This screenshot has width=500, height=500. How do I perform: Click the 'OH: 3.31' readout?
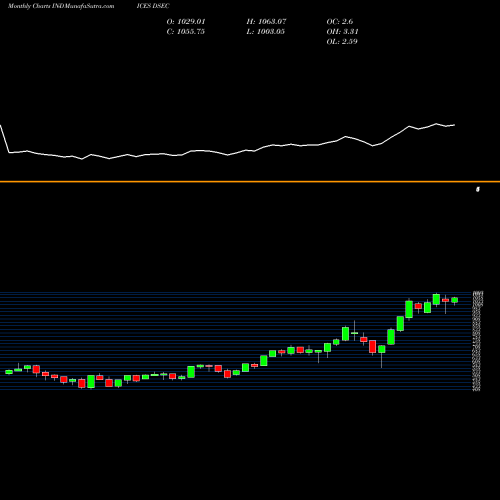point(342,32)
